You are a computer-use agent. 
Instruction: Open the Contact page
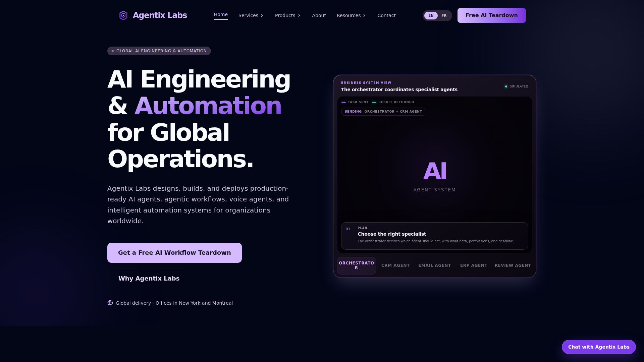tap(386, 15)
